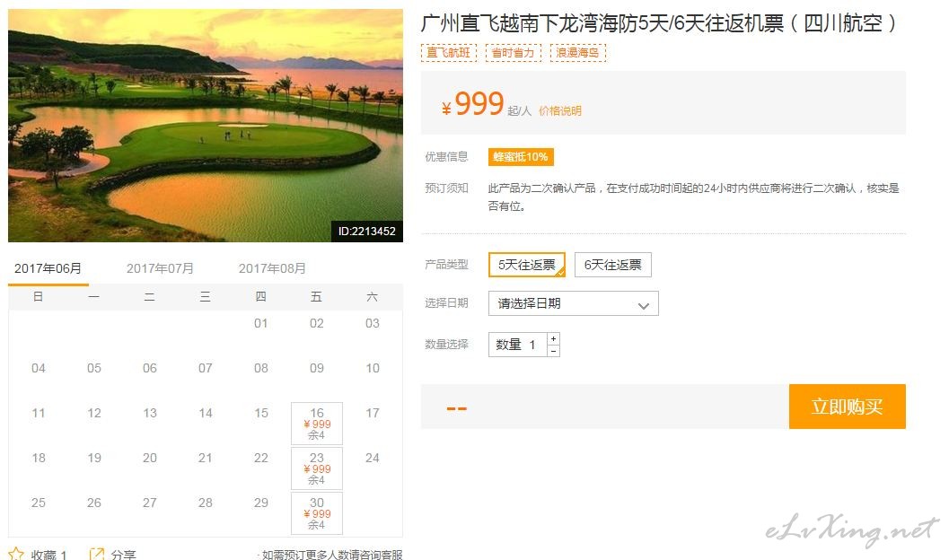Click the 预订须知 booking notice text
The height and width of the screenshot is (560, 949).
(694, 197)
